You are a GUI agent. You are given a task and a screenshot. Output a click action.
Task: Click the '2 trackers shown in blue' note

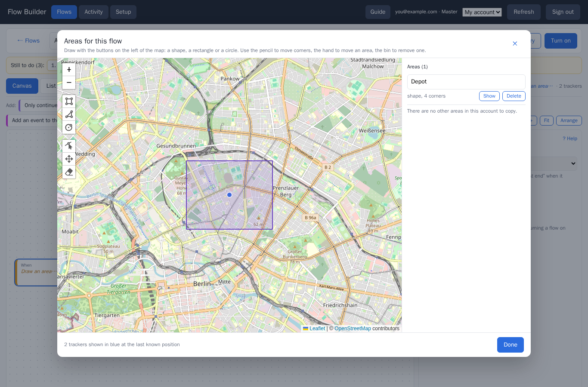[122, 344]
